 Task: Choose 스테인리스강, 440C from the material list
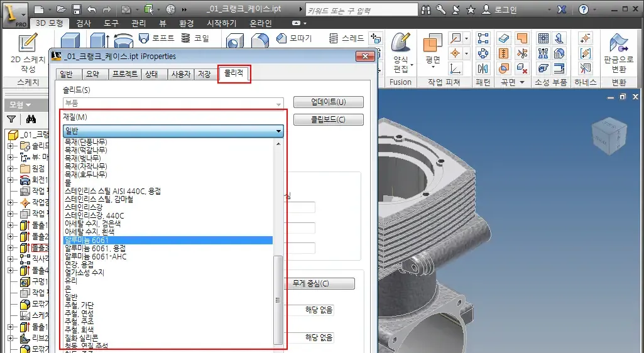(x=168, y=215)
